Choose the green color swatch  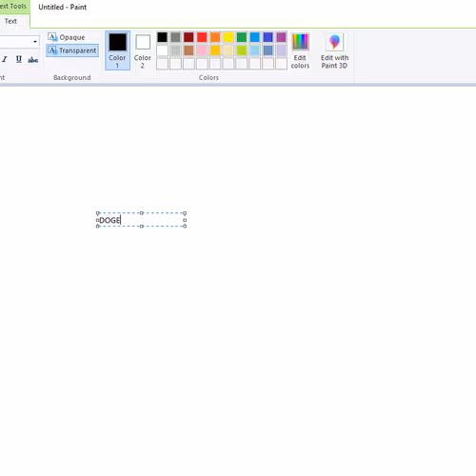[x=242, y=37]
